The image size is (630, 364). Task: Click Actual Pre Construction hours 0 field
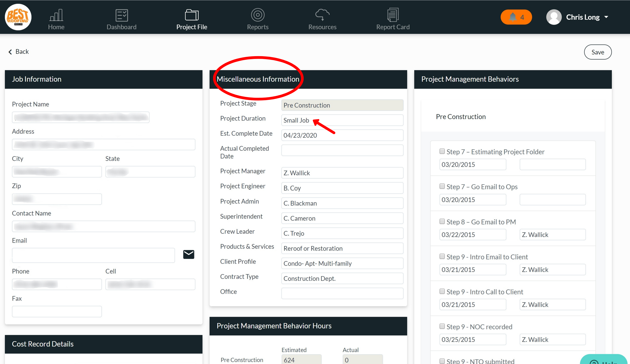363,359
